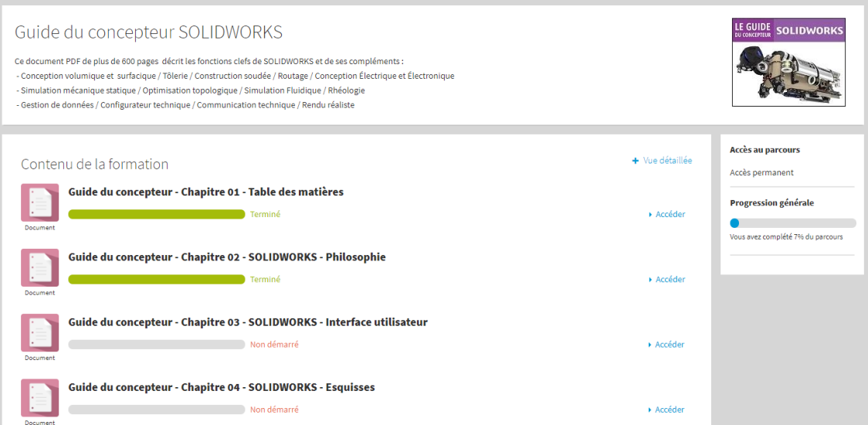
Task: Open the SOLIDWORKS guide cover thumbnail
Action: (788, 62)
